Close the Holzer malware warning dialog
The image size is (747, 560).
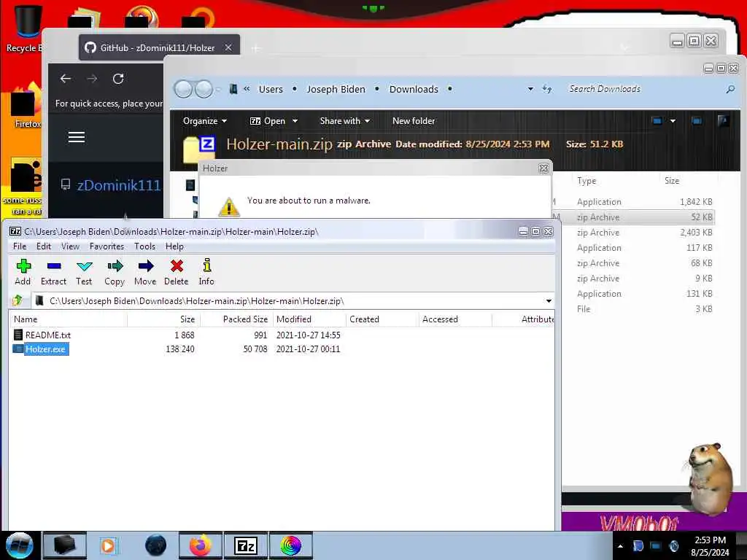[543, 168]
